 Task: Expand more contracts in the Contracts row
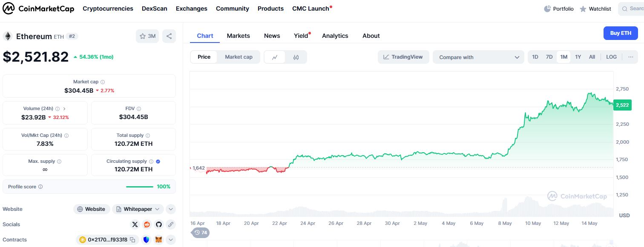171,240
